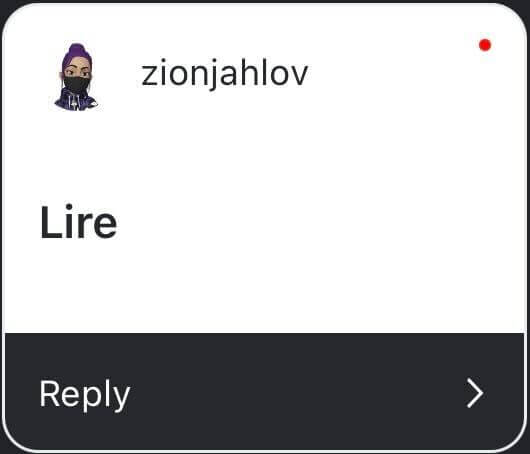530x454 pixels.
Task: Open the zionjahlov username
Action: pyautogui.click(x=224, y=73)
